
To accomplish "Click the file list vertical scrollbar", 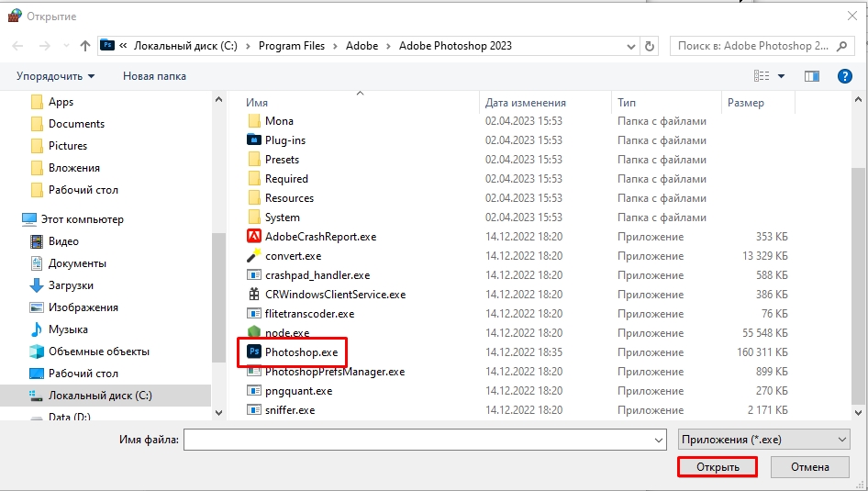I will coord(859,275).
